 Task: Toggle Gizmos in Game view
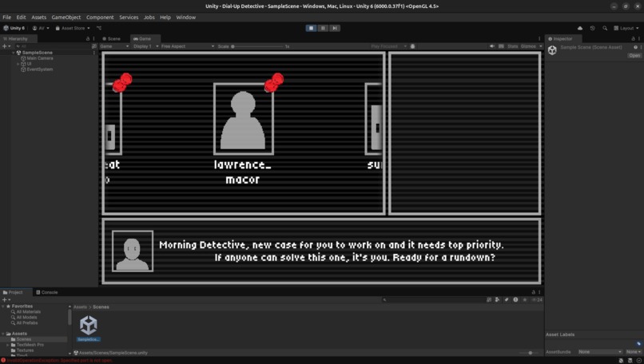click(x=528, y=46)
